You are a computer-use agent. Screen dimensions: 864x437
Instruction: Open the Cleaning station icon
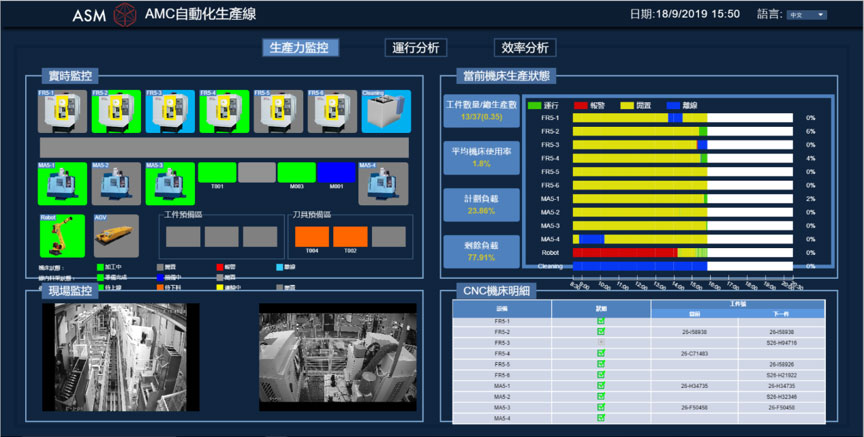point(385,111)
